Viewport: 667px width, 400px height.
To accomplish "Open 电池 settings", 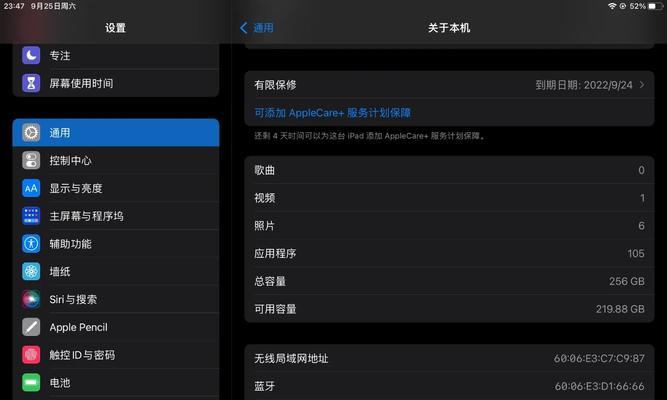I will click(x=116, y=383).
